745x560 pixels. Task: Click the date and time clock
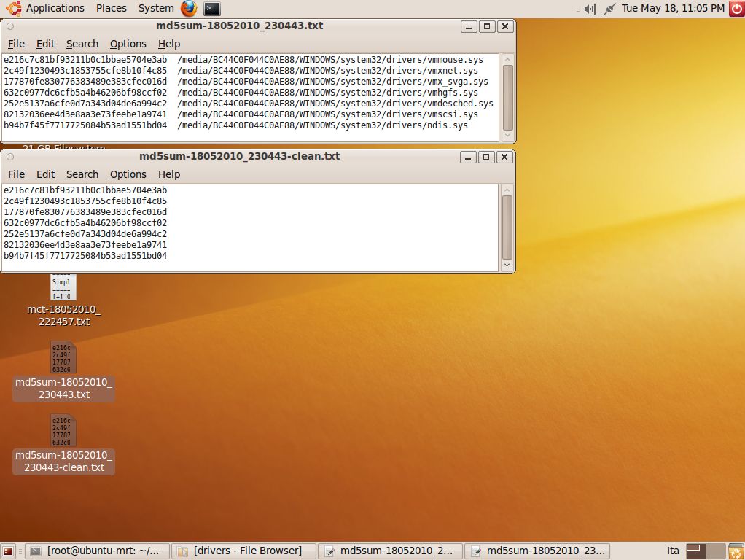tap(673, 8)
